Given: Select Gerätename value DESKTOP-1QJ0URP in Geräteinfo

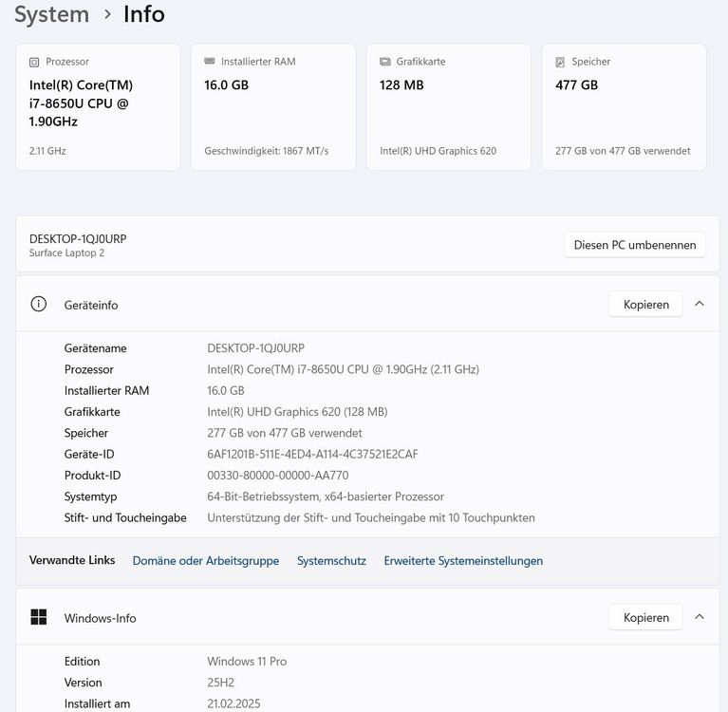Looking at the screenshot, I should click(256, 347).
